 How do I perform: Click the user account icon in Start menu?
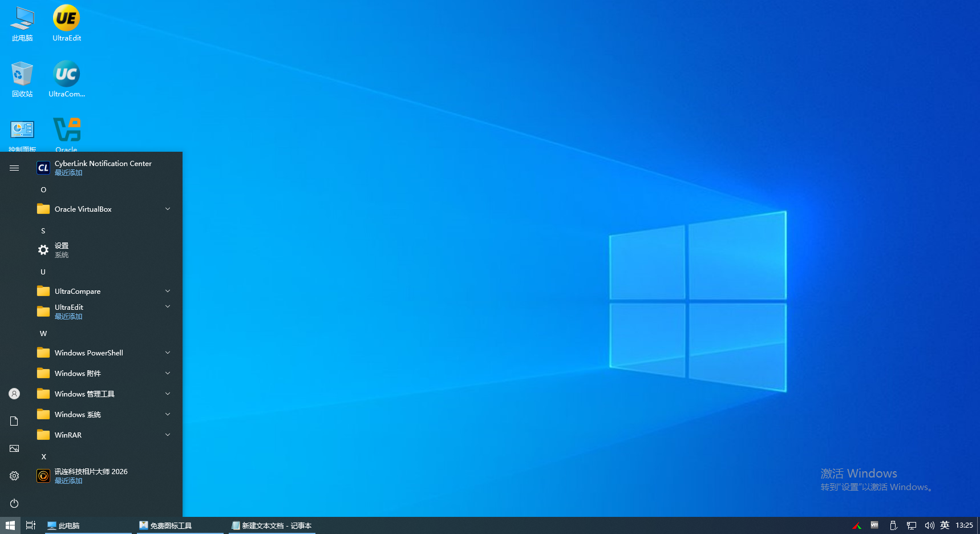tap(14, 393)
